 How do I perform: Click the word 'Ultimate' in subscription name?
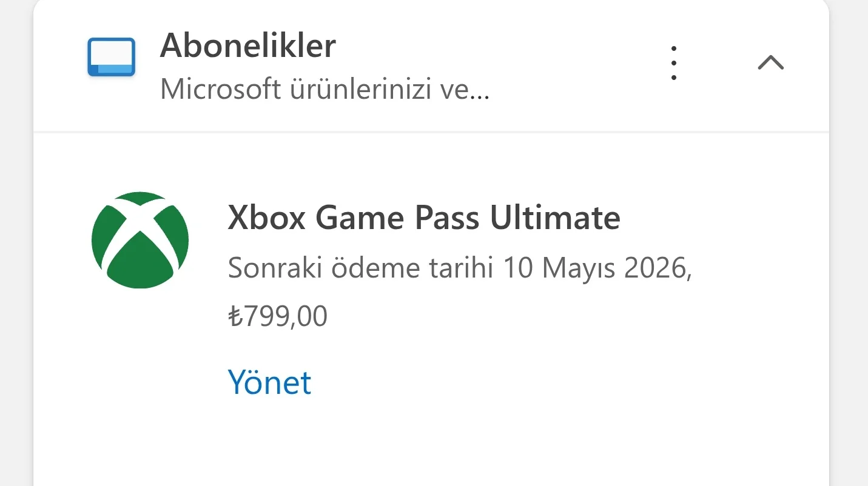555,218
